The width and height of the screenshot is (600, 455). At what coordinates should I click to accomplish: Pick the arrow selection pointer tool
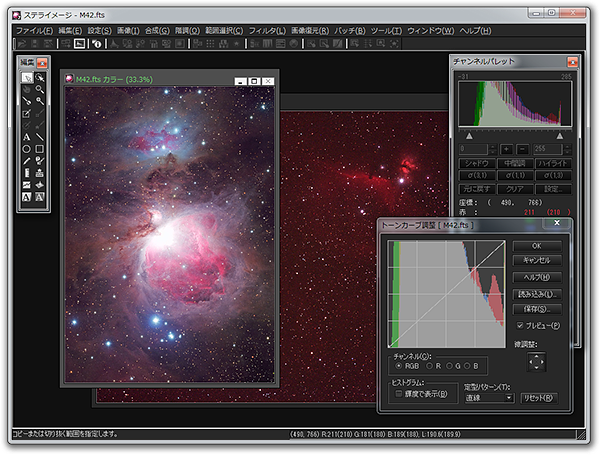coord(26,77)
